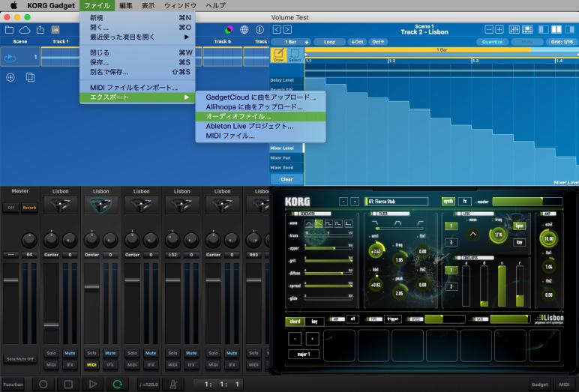Screen dimensions: 579x392
Task: Toggle the yellow-lit MIDI channel button
Action: [x=91, y=365]
